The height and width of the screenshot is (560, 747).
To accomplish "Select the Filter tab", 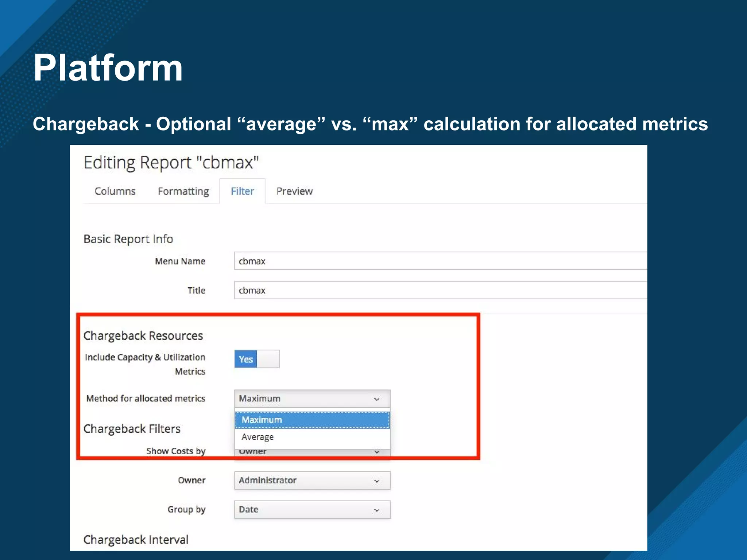I will click(242, 191).
